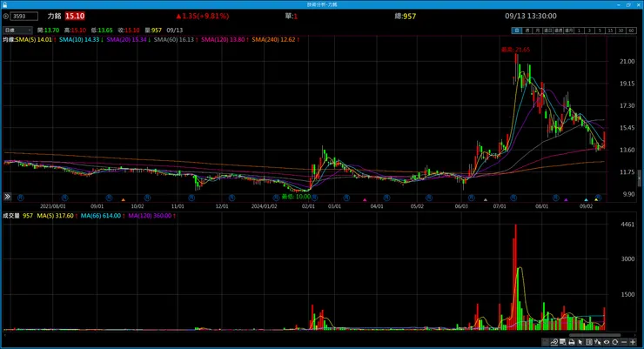Screen dimensions: 644x349
Task: Switch to the 月 monthly period tab
Action: pyautogui.click(x=538, y=30)
